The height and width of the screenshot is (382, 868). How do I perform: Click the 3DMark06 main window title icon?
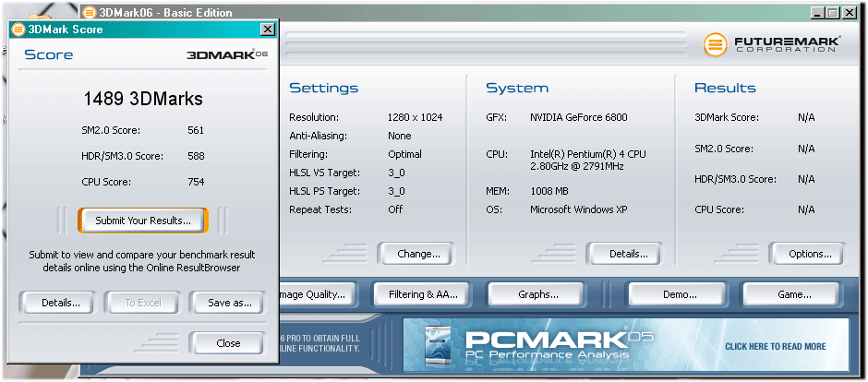(90, 12)
